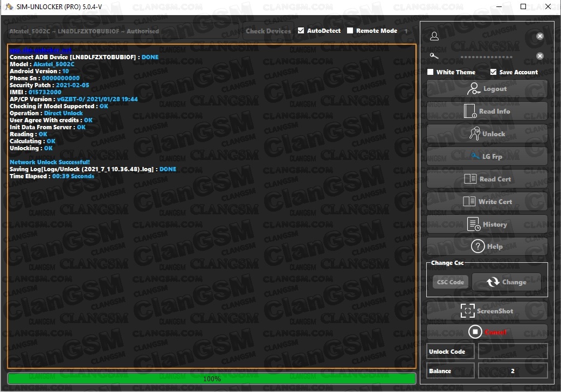Click the Change CSC button
This screenshot has height=392, width=561.
click(506, 282)
